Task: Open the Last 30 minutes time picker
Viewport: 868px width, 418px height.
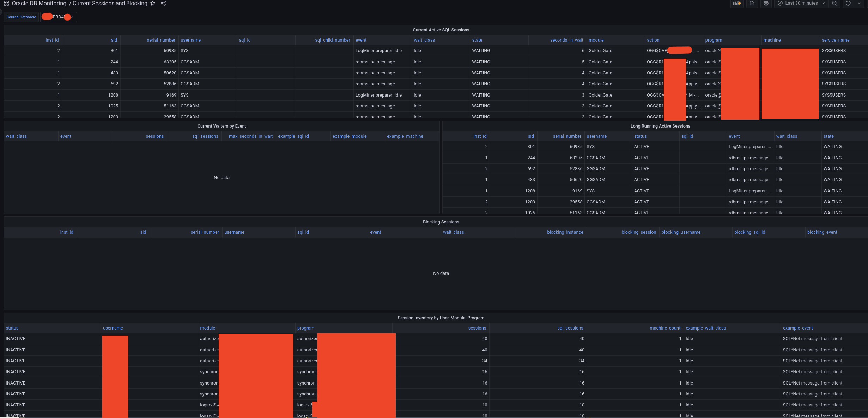Action: click(x=801, y=3)
